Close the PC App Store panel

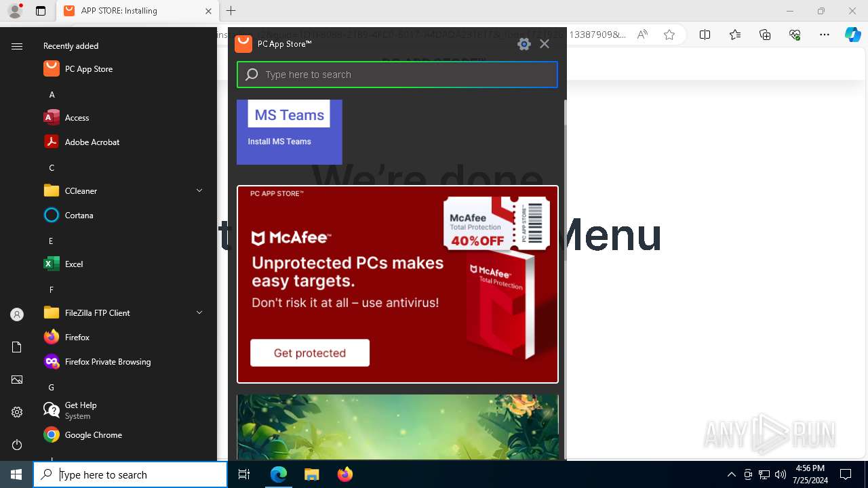pos(545,44)
